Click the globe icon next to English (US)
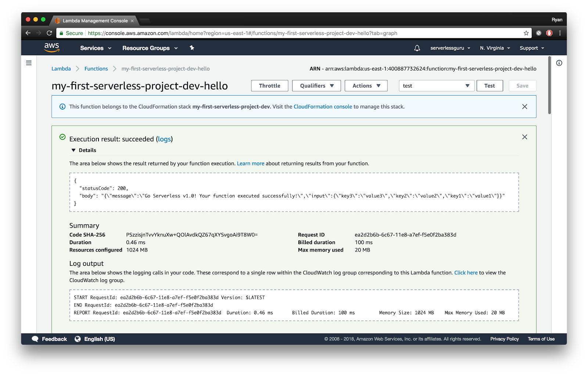The height and width of the screenshot is (375, 588). point(77,339)
